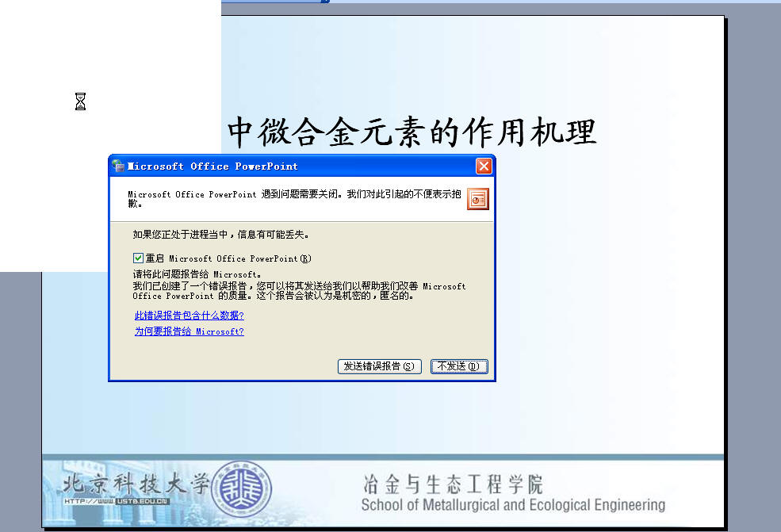Image resolution: width=781 pixels, height=532 pixels.
Task: Click 发送错误报告 (S) button
Action: click(x=380, y=366)
